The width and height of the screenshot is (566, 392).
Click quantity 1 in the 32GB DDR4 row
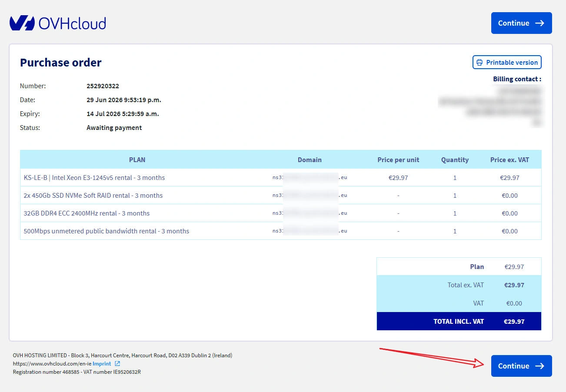pos(455,213)
